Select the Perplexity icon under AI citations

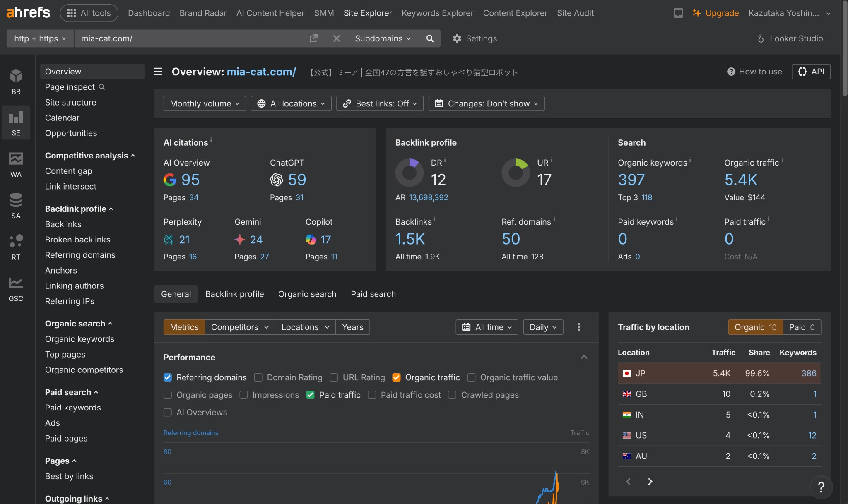[x=169, y=239]
